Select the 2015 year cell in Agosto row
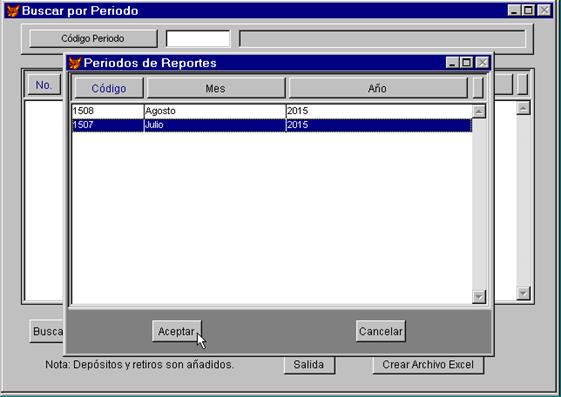 coord(379,111)
